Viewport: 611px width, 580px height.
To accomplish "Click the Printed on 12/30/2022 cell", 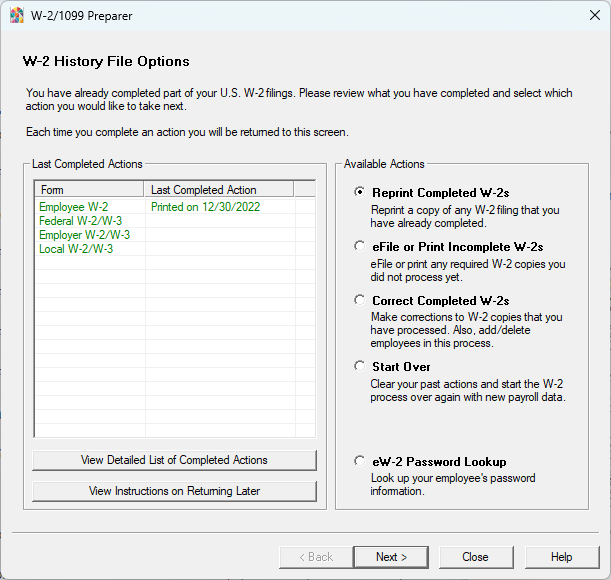I will click(x=204, y=207).
